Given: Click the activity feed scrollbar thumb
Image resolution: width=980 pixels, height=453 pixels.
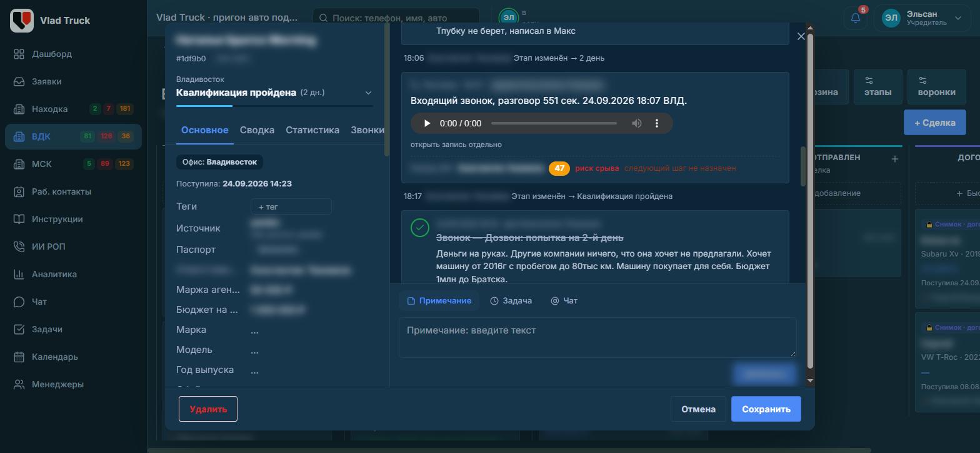Looking at the screenshot, I should (803, 166).
